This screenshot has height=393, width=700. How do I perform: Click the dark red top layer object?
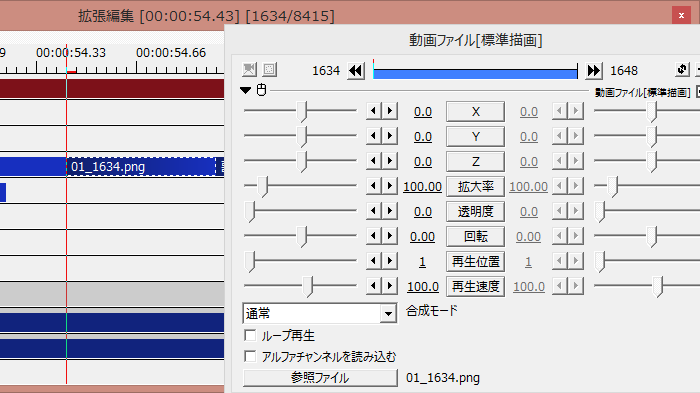[x=112, y=88]
